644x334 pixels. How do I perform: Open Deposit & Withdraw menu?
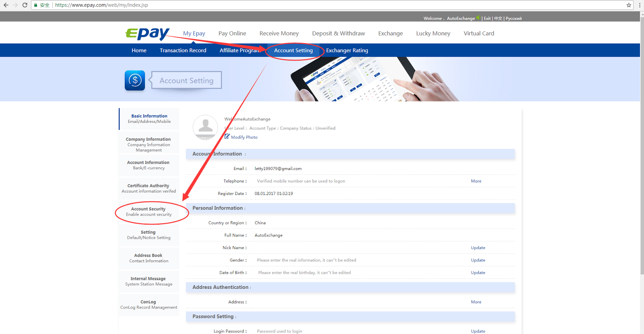point(339,33)
